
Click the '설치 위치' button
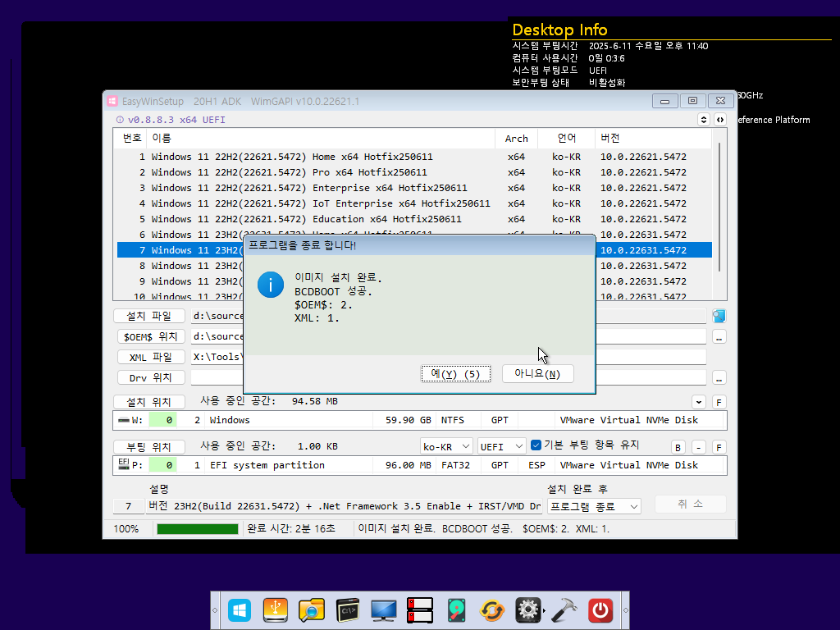tap(149, 402)
